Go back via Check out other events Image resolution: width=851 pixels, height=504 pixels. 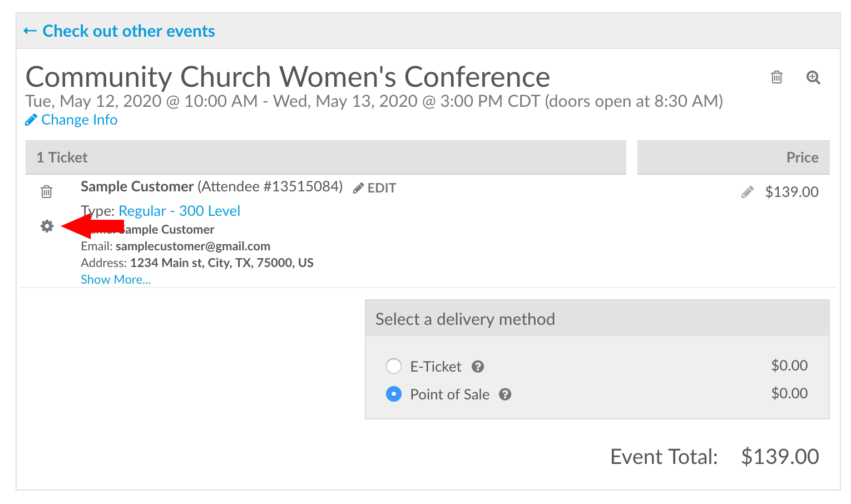118,31
